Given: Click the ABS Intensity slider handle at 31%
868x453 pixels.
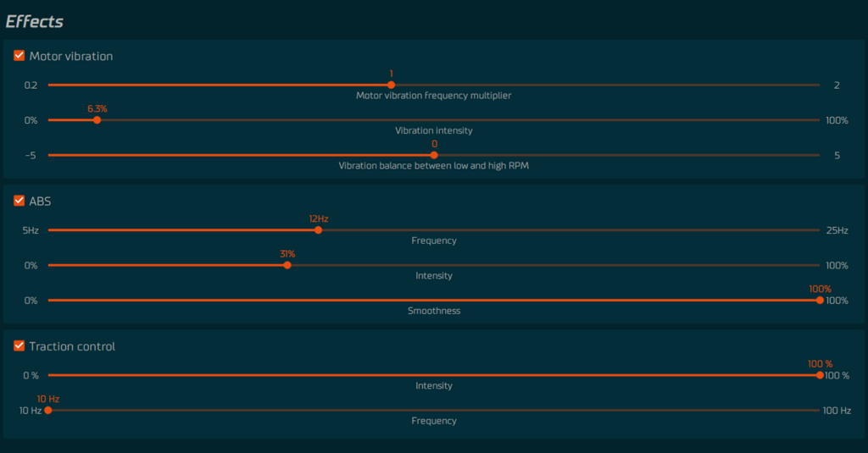Looking at the screenshot, I should [x=287, y=265].
